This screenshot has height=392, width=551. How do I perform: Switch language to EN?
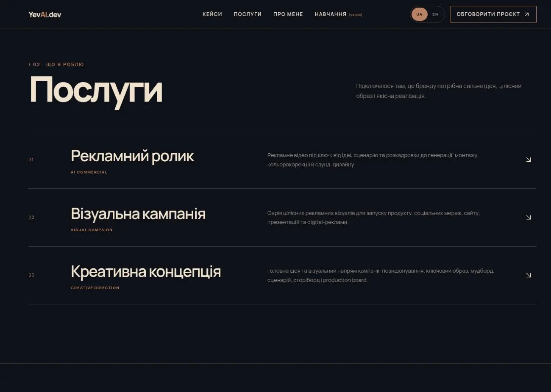coord(435,14)
